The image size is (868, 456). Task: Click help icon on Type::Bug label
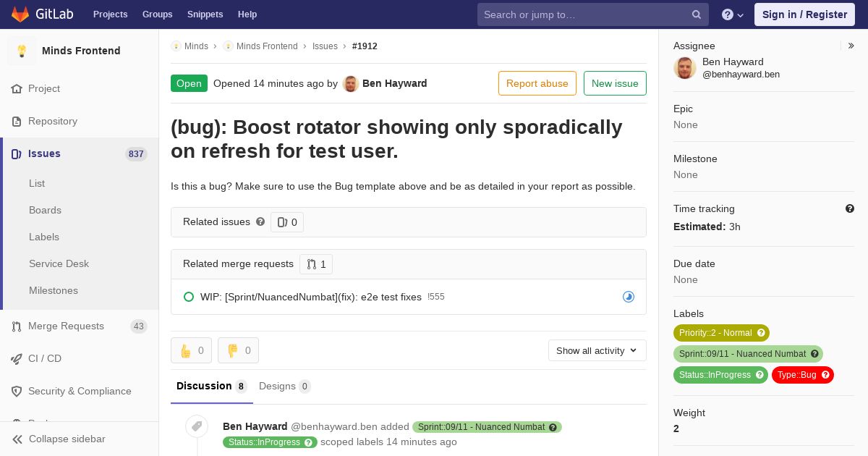pos(825,375)
